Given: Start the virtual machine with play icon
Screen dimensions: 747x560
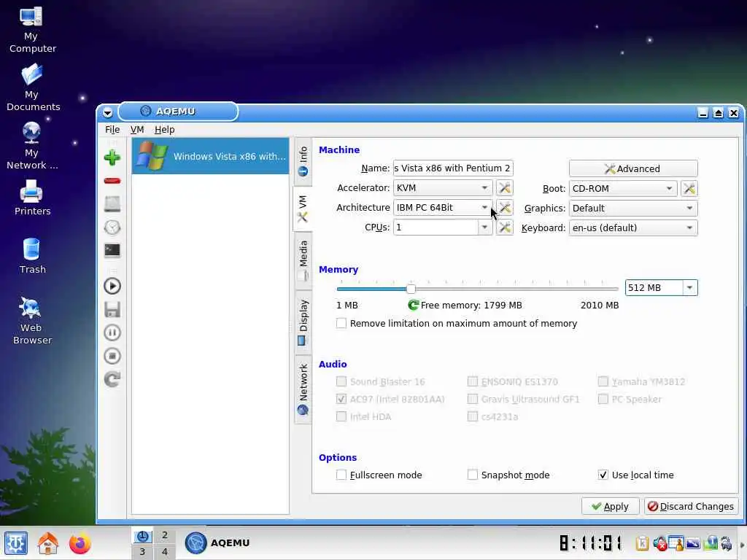Looking at the screenshot, I should coord(112,286).
